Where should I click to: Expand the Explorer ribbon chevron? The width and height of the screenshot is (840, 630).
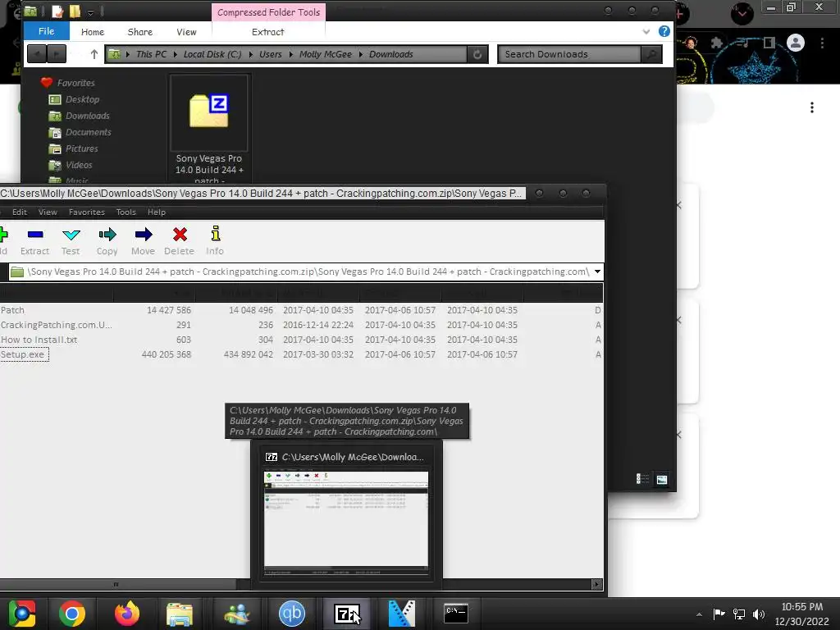[x=646, y=32]
